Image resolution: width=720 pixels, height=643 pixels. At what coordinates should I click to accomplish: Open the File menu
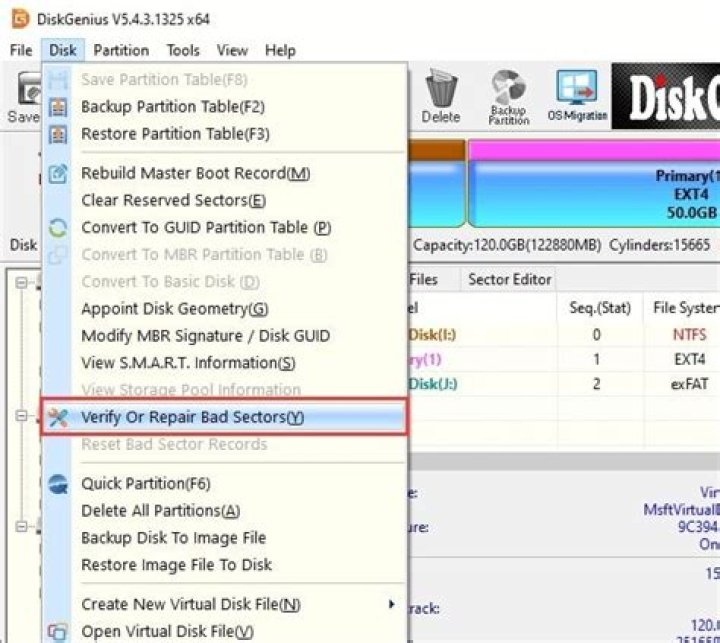click(x=21, y=50)
